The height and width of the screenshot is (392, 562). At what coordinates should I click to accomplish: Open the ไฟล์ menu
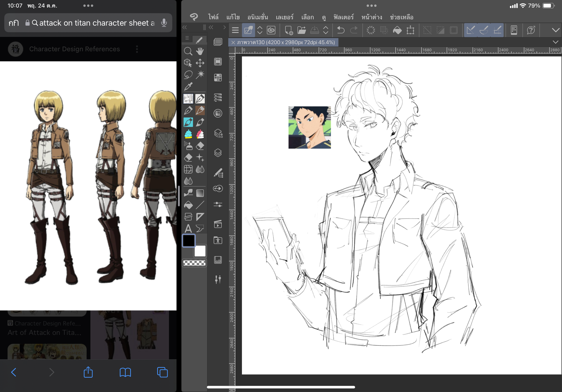pos(213,17)
